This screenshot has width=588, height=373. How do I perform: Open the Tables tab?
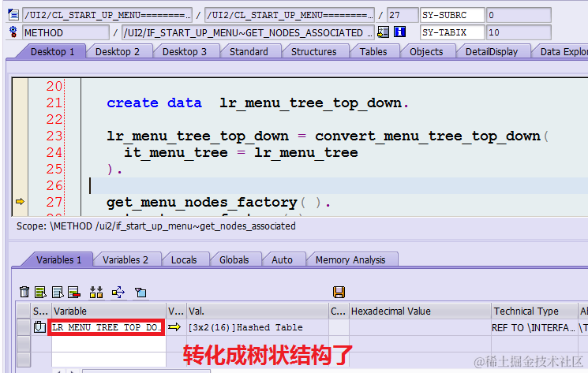(x=373, y=52)
